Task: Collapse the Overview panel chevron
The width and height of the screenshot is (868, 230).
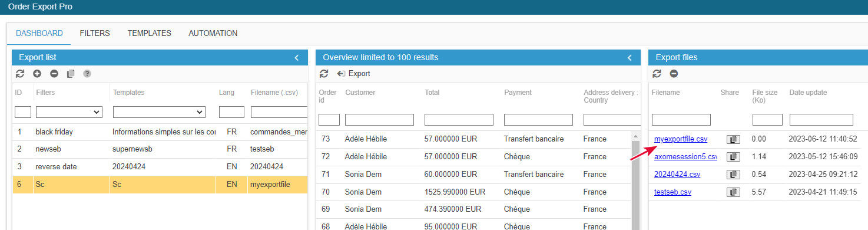Action: click(x=630, y=57)
